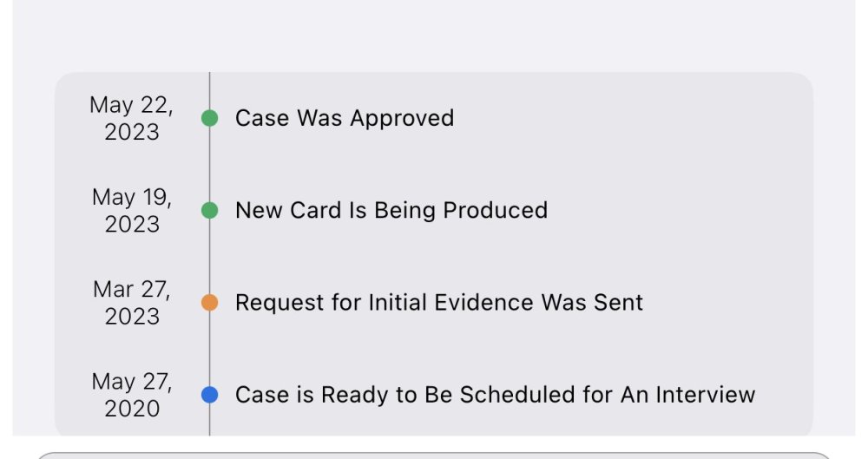Click the word Approved in the first entry
The width and height of the screenshot is (868, 459).
tap(402, 119)
